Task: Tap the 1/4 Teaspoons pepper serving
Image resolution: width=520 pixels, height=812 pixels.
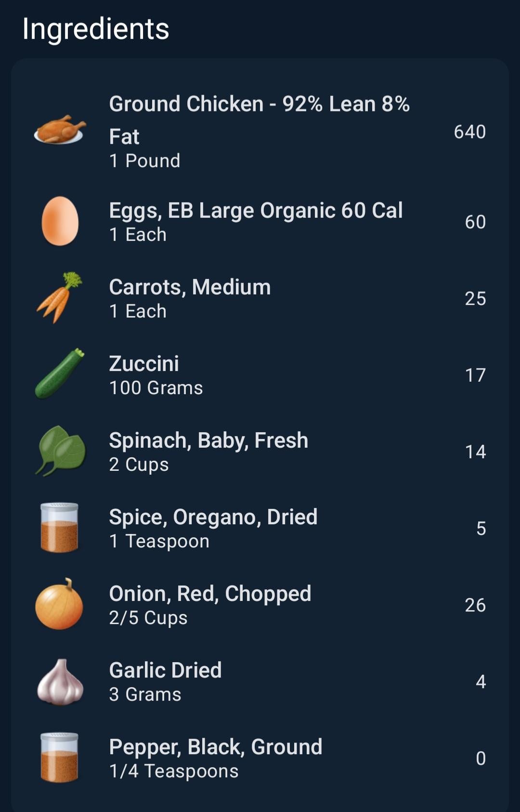Action: [x=174, y=771]
